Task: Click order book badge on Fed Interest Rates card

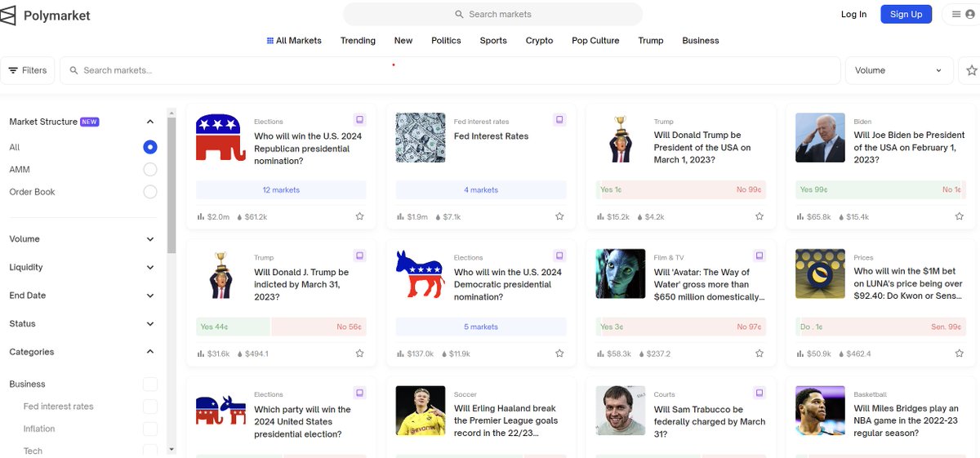Action: (x=559, y=119)
